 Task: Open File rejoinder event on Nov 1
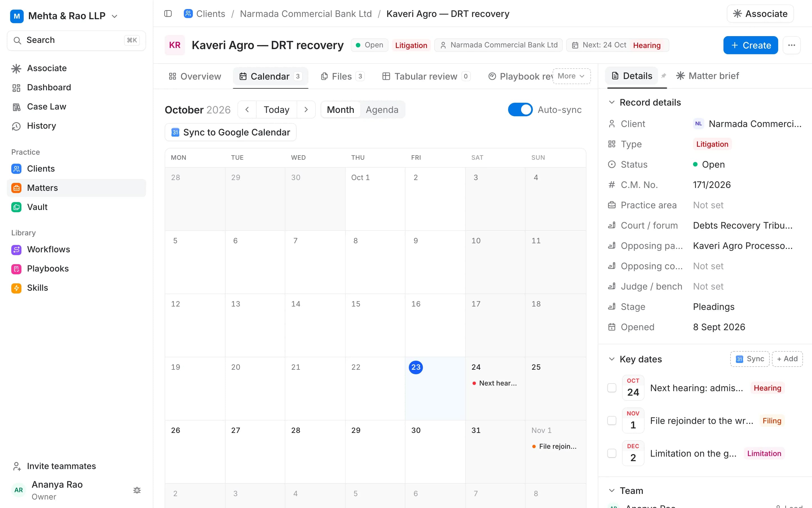coord(555,446)
